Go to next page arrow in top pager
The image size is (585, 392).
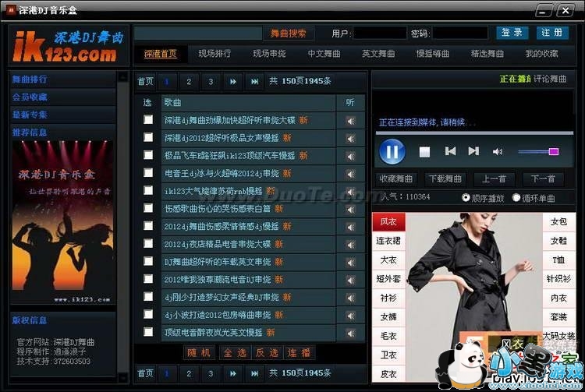coord(232,81)
